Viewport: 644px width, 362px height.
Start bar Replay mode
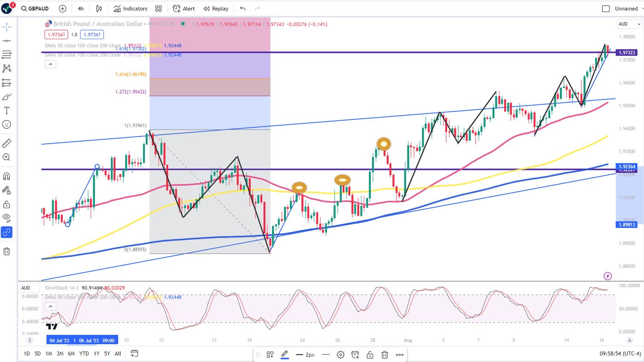216,9
